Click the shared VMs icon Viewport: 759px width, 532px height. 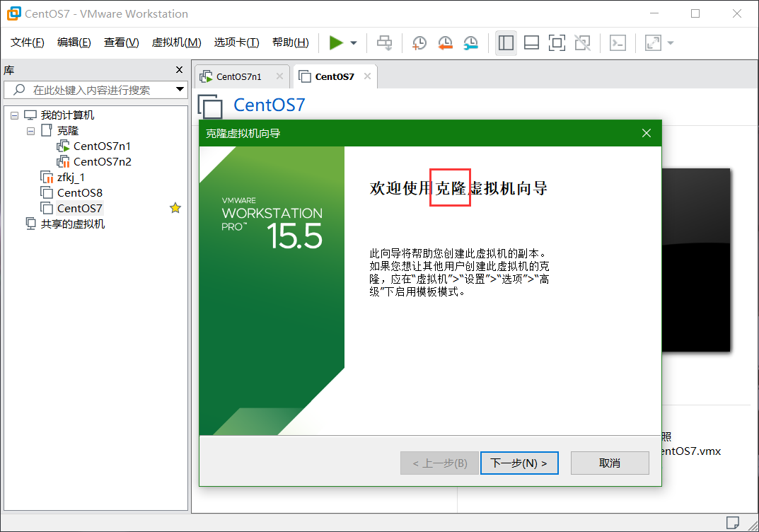pyautogui.click(x=30, y=224)
